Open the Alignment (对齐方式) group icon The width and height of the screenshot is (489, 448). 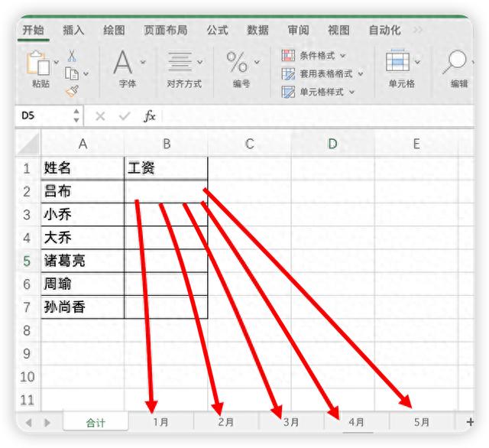180,61
